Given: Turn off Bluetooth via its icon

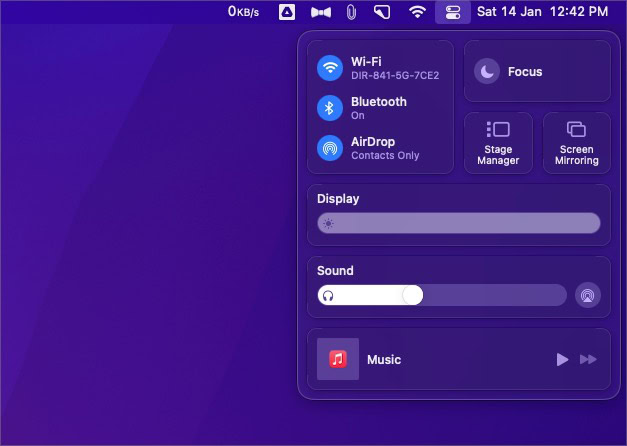Looking at the screenshot, I should 330,108.
